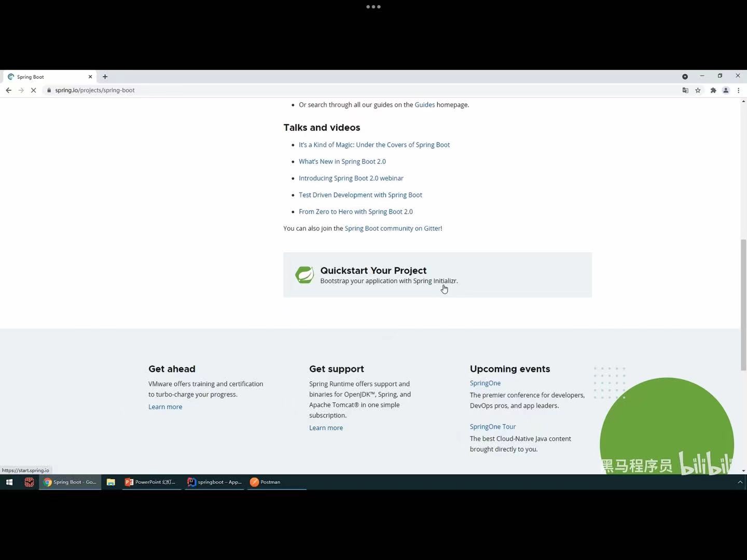Open 'From Zero to Hero with Spring Boot 2.0'
747x560 pixels.
(356, 212)
